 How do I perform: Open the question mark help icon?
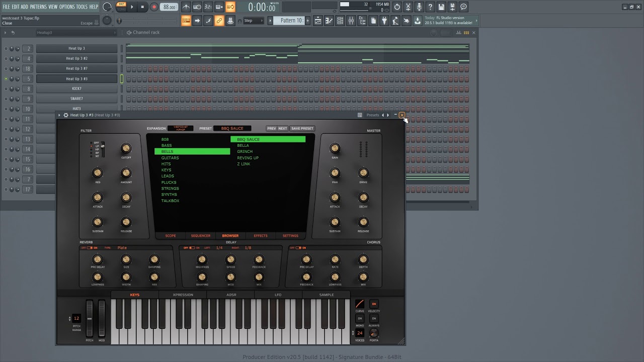430,7
